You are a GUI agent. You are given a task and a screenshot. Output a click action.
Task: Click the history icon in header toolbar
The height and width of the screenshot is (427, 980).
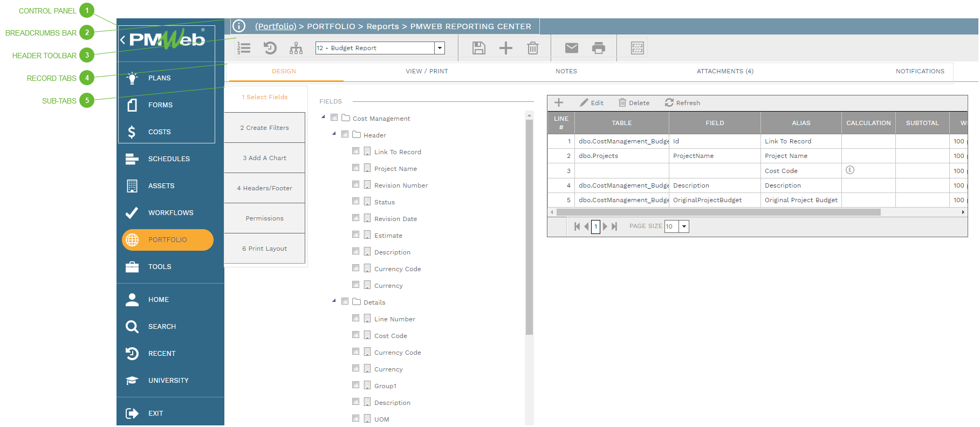pyautogui.click(x=270, y=48)
